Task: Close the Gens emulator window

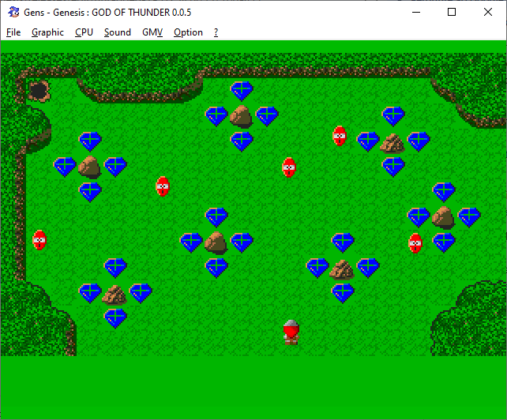Action: [x=488, y=13]
